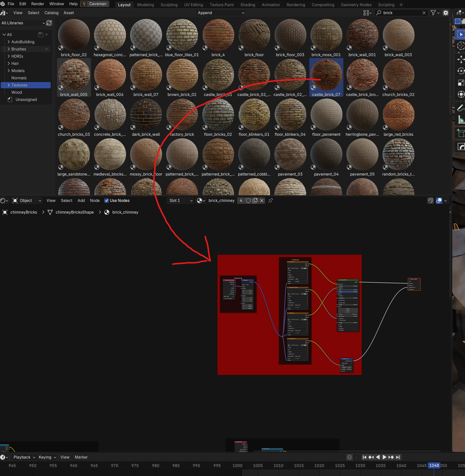The height and width of the screenshot is (476, 465).
Task: Jump to timeline end frame
Action: [398, 457]
